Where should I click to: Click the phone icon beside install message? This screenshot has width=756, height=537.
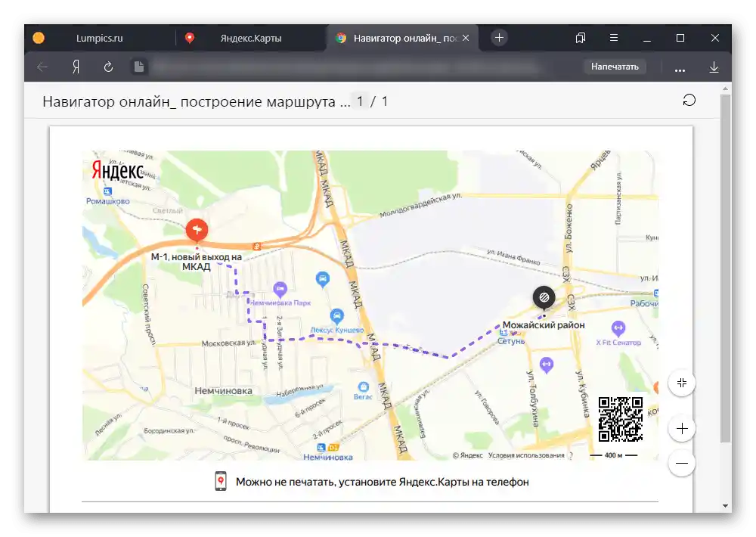[220, 482]
